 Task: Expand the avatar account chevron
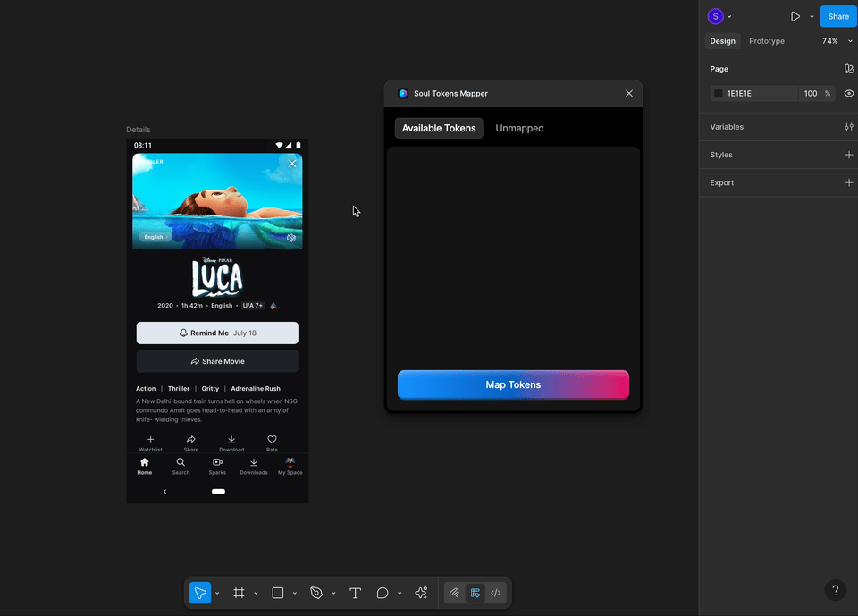pyautogui.click(x=729, y=17)
